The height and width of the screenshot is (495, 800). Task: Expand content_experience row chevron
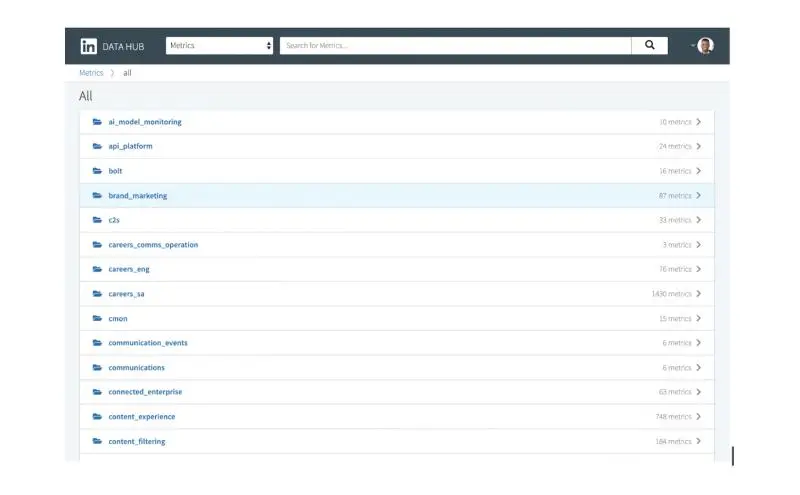(698, 416)
